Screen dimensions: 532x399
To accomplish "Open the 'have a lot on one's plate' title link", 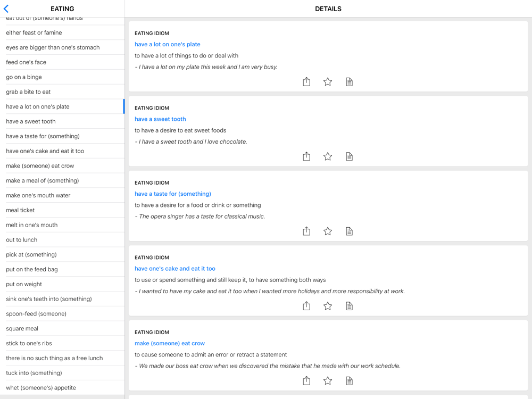I will (x=168, y=44).
